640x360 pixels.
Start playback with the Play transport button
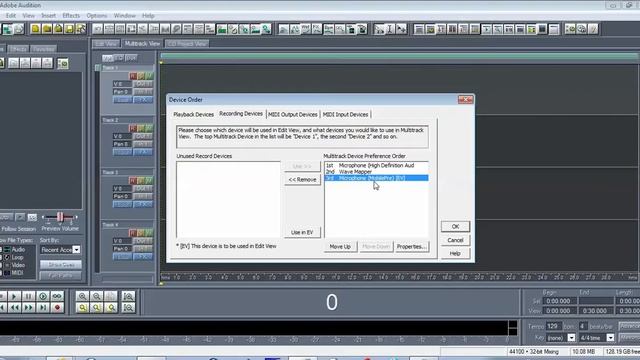[14, 296]
